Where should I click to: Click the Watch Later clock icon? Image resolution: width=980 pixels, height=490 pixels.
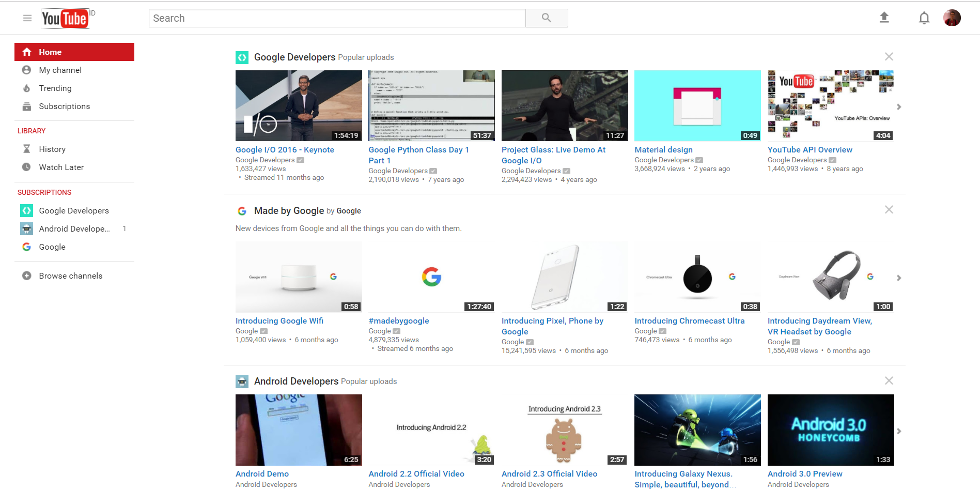[26, 167]
